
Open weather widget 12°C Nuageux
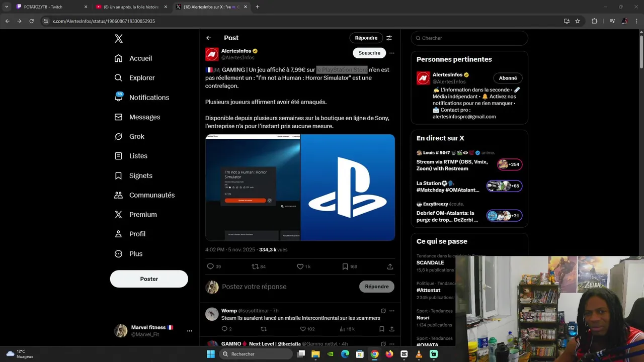[x=20, y=354]
